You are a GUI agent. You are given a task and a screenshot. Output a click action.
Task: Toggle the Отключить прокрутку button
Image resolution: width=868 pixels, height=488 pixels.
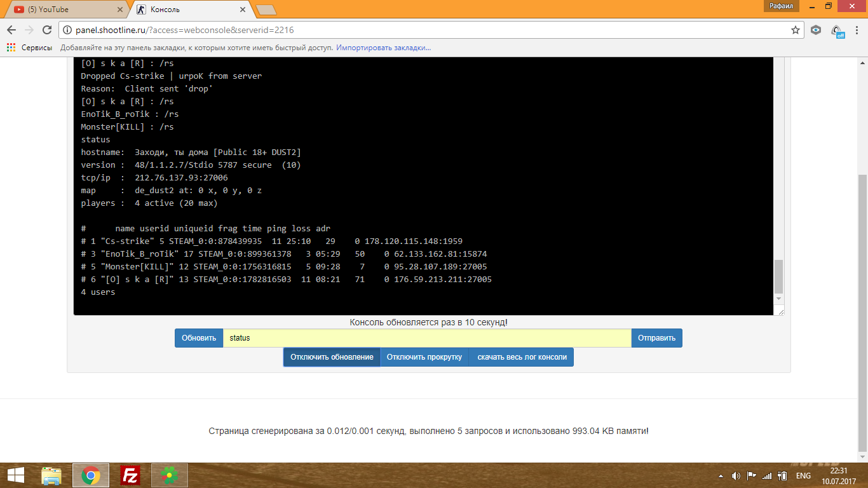coord(424,357)
